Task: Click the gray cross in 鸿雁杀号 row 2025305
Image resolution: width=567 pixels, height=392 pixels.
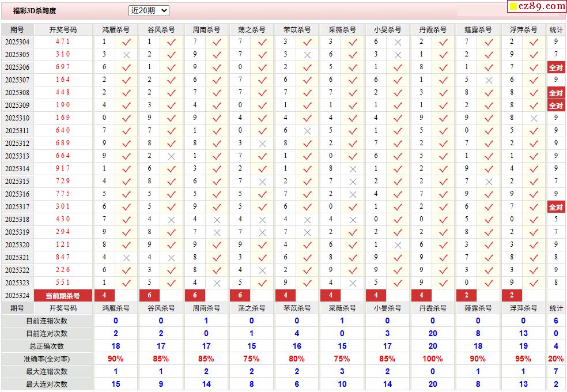Action: (126, 55)
